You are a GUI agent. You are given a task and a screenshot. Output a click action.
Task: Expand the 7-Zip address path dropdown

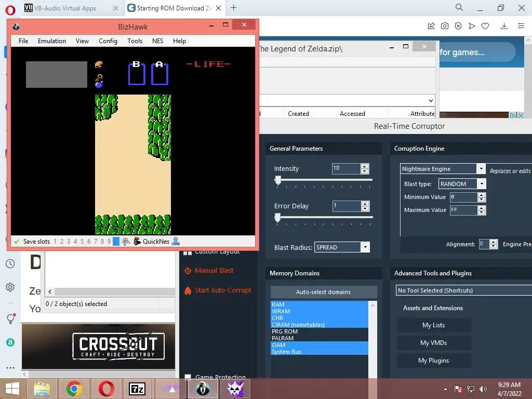[431, 100]
